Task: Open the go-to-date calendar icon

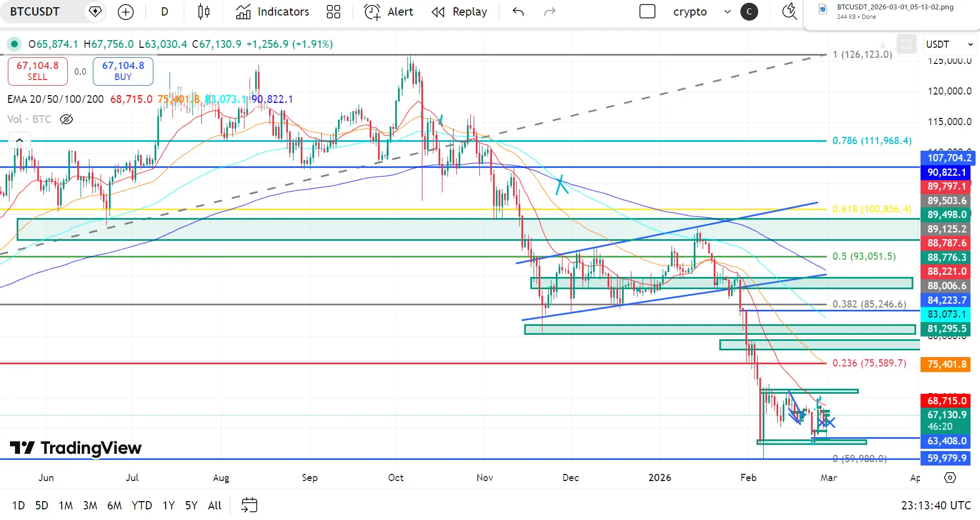Action: 250,505
